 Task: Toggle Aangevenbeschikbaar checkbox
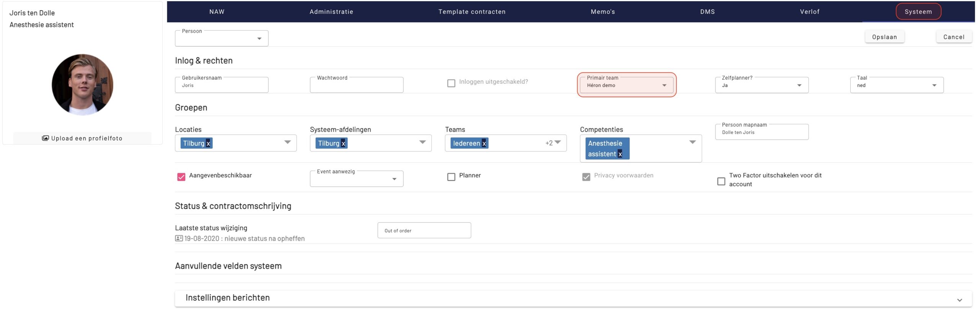pyautogui.click(x=181, y=177)
